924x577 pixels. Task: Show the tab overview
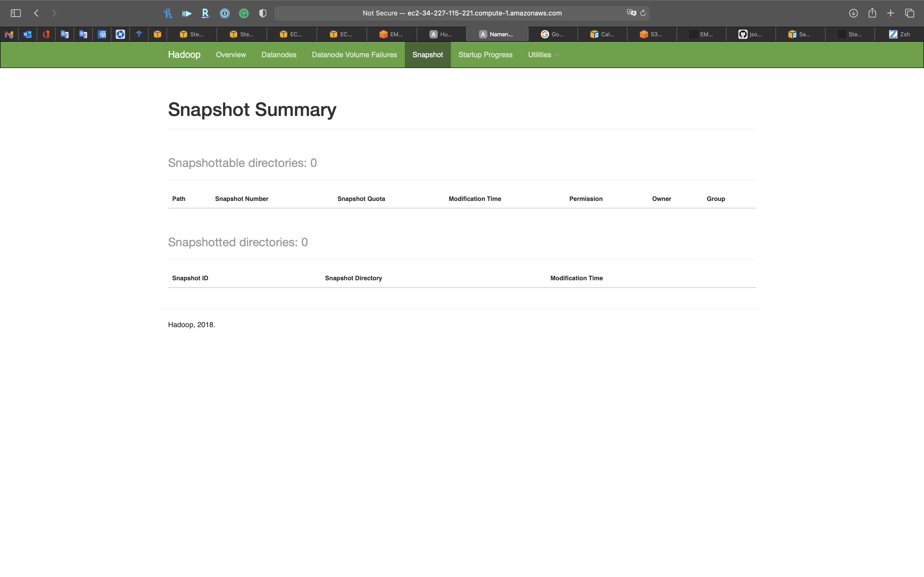(910, 13)
